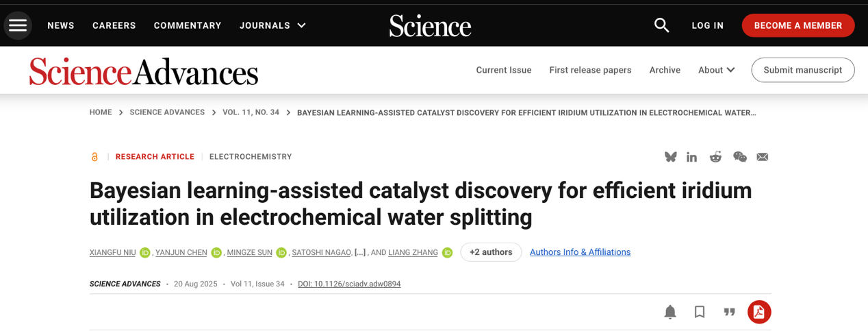Screen dimensions: 868x331
Task: Open the hamburger main menu
Action: (18, 25)
